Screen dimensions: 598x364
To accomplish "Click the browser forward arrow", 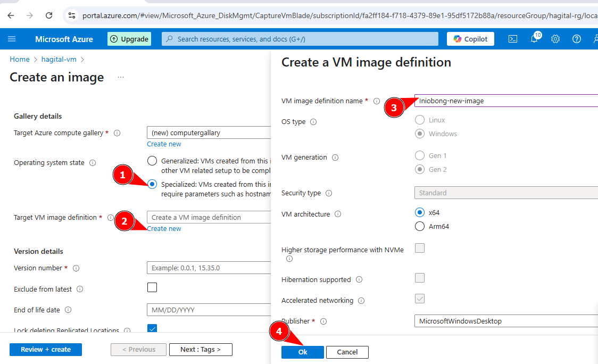I will click(29, 15).
